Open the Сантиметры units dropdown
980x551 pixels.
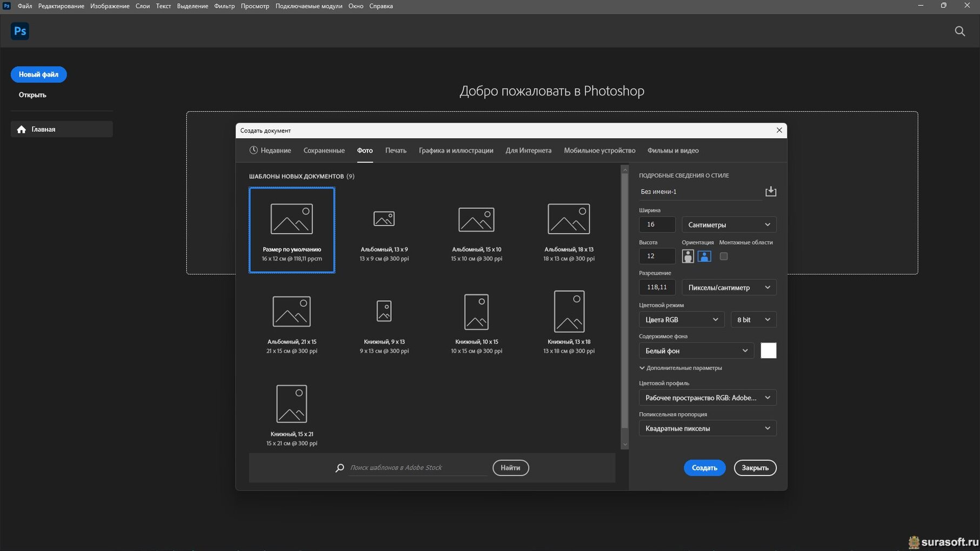pos(729,225)
